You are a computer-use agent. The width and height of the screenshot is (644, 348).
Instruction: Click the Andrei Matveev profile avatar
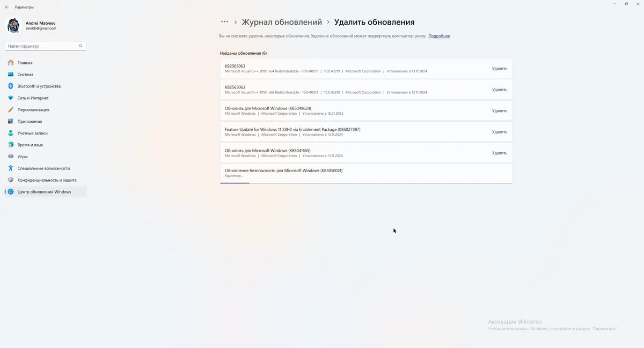point(13,25)
